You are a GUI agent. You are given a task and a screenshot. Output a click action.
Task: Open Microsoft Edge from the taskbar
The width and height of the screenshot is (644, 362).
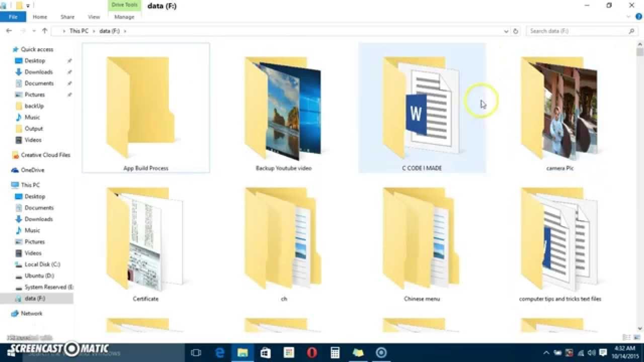tap(219, 353)
